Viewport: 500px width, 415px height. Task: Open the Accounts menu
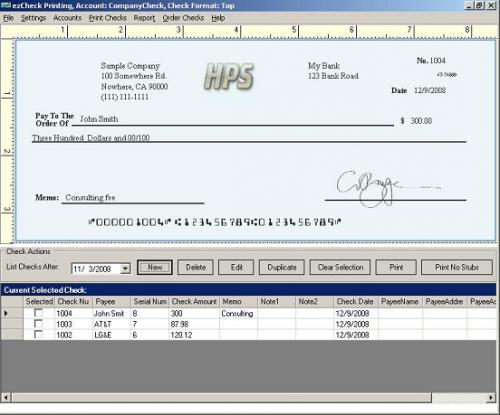[67, 18]
